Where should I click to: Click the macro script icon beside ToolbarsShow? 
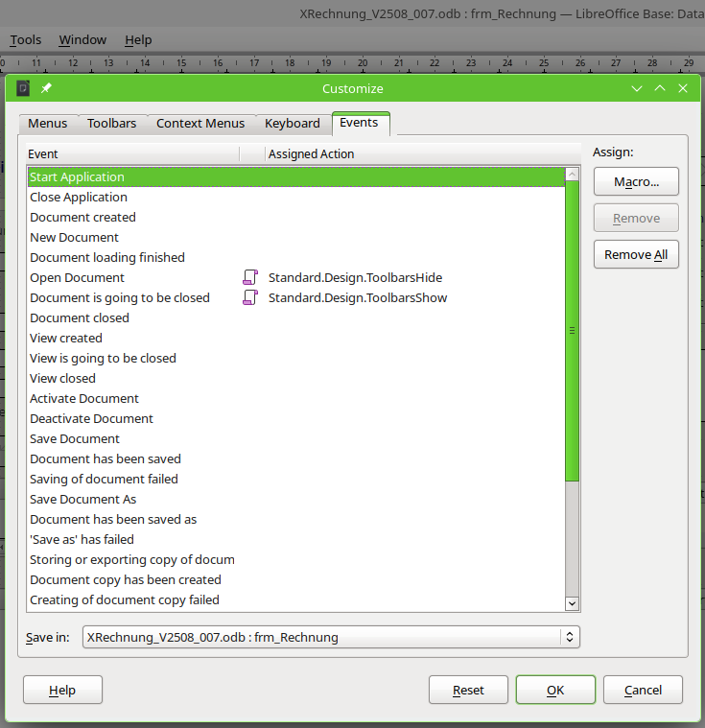[x=250, y=298]
